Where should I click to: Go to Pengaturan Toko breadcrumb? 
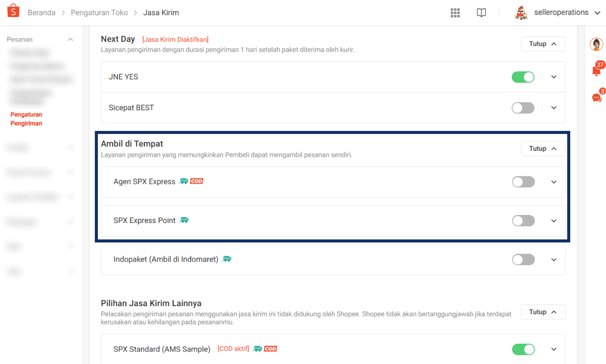coord(99,13)
